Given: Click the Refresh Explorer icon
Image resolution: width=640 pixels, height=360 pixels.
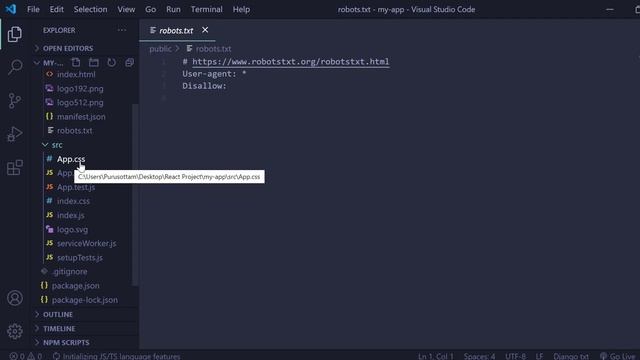Looking at the screenshot, I should [111, 62].
